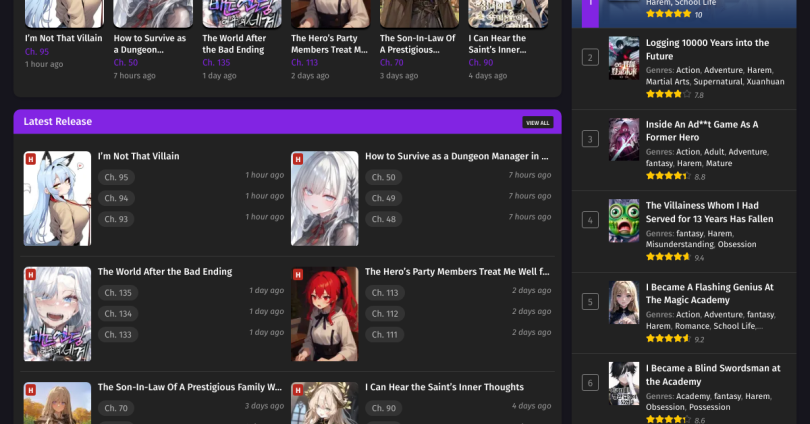Open top carousel I Can Hear the Saint's Inner

(x=497, y=44)
